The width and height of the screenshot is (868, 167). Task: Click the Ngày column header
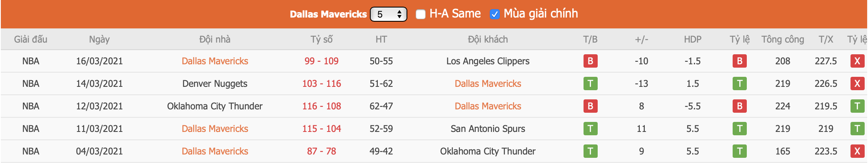click(99, 40)
